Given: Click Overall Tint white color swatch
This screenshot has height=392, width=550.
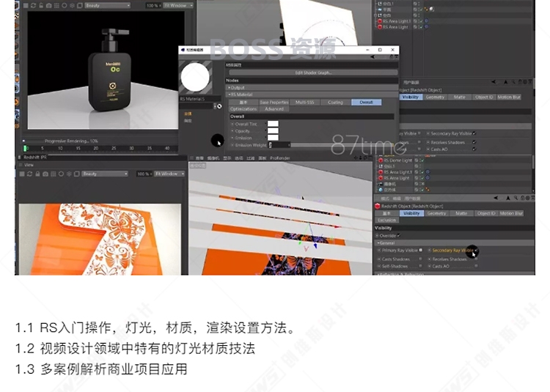Looking at the screenshot, I should 273,124.
